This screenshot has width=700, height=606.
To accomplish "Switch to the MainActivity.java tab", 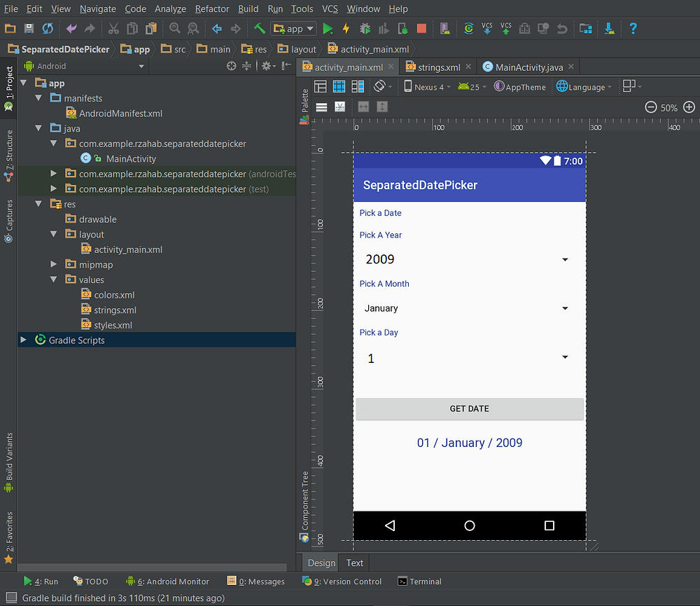I will pyautogui.click(x=529, y=67).
